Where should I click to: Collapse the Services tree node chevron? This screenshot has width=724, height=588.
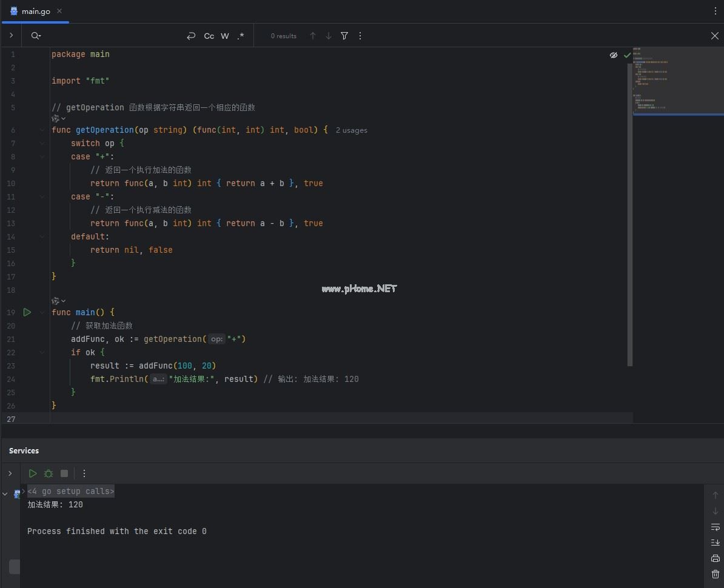pos(5,494)
